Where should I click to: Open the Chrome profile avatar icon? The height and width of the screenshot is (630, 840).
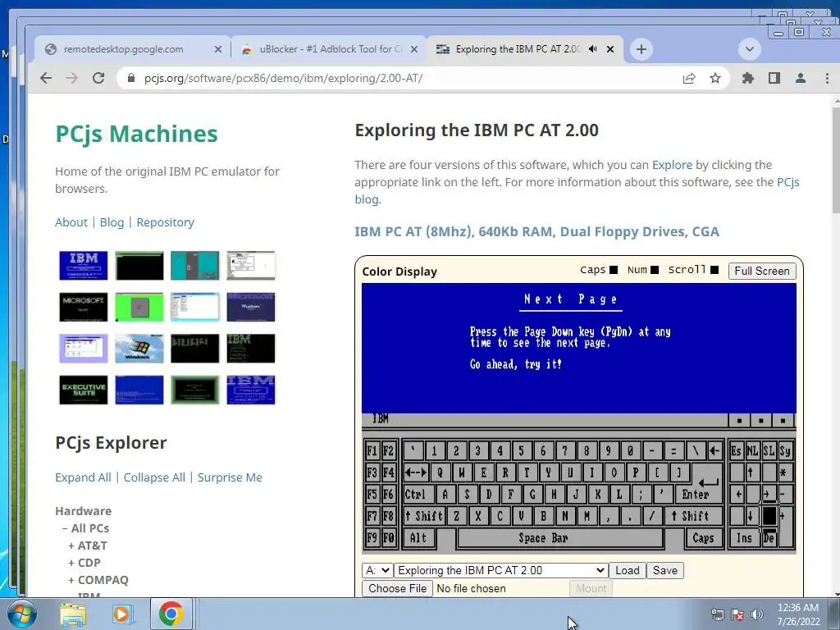click(801, 78)
